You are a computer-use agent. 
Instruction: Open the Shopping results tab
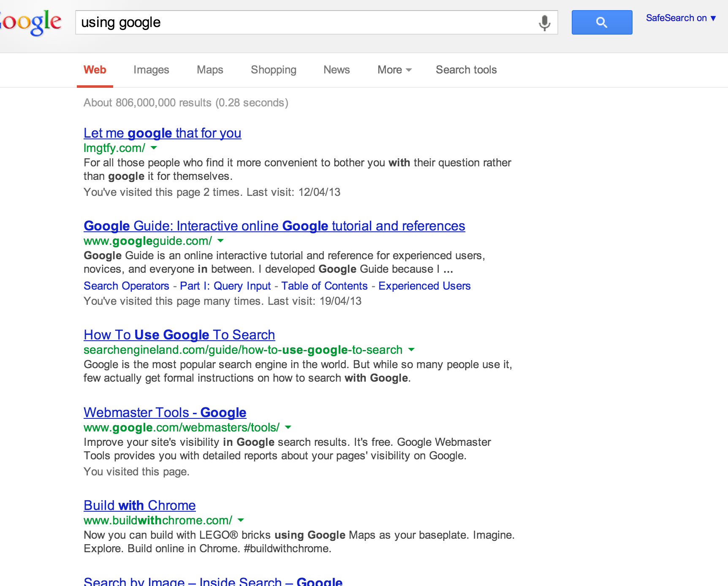[273, 70]
